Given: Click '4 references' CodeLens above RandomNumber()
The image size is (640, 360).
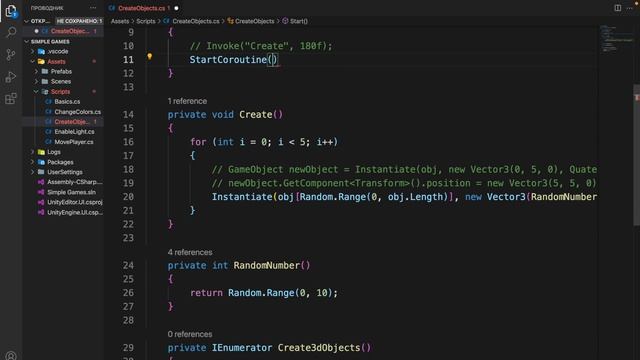Looking at the screenshot, I should point(190,252).
